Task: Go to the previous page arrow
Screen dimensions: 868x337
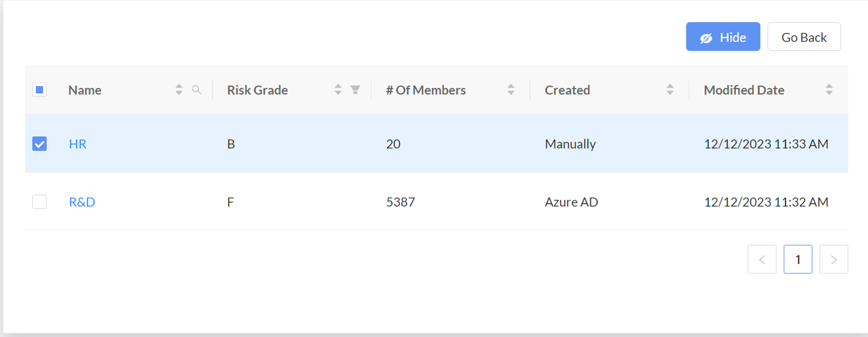Action: [762, 259]
